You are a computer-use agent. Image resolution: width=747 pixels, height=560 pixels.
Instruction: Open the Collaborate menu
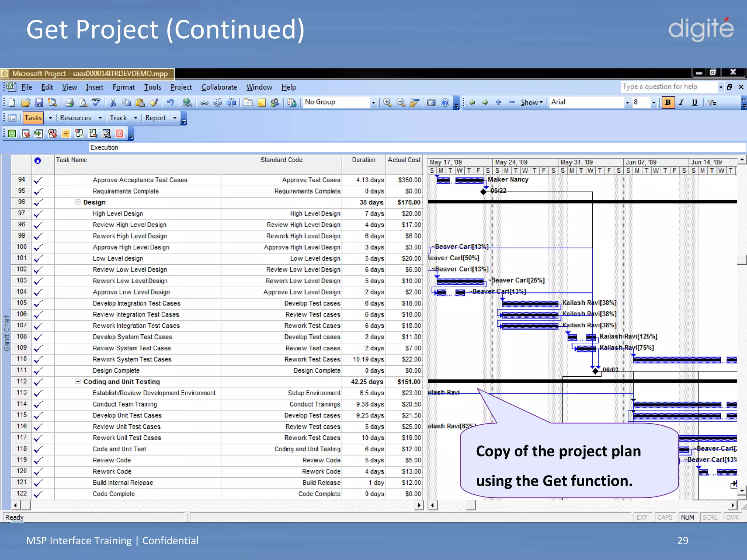pyautogui.click(x=219, y=87)
